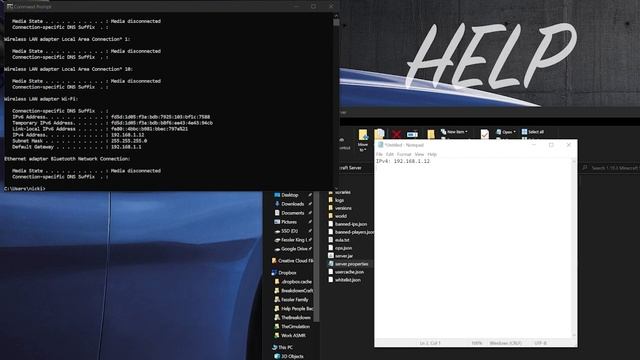Select .dropbox.cache folder in sidebar
640x360 pixels.
click(x=296, y=282)
